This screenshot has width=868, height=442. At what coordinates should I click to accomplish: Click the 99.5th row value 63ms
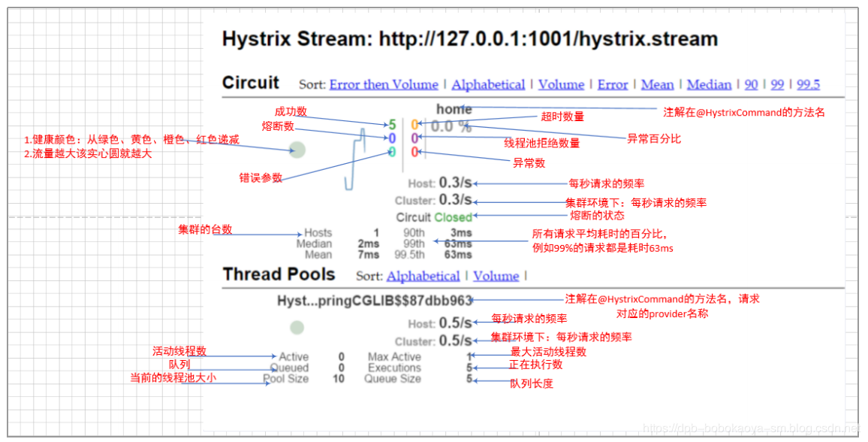point(458,255)
